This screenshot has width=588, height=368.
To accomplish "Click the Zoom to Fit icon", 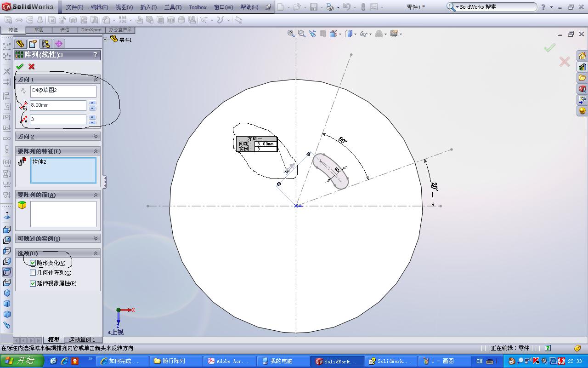I will [291, 34].
